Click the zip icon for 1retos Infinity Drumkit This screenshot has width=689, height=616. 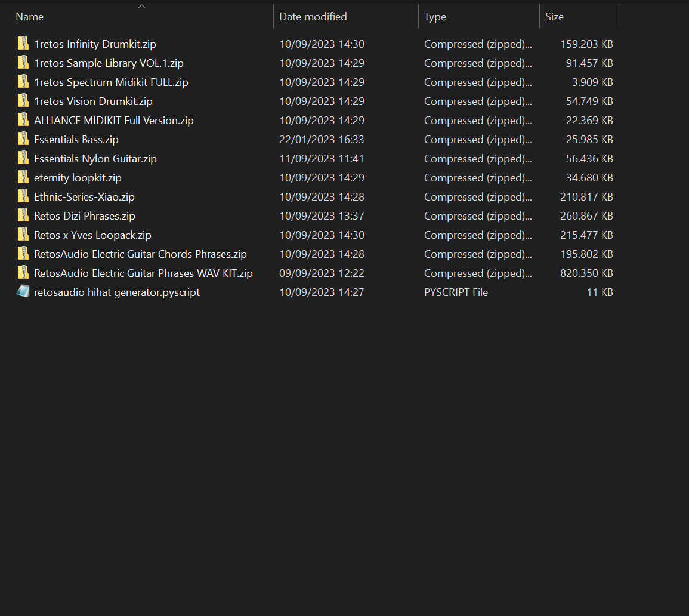tap(23, 44)
